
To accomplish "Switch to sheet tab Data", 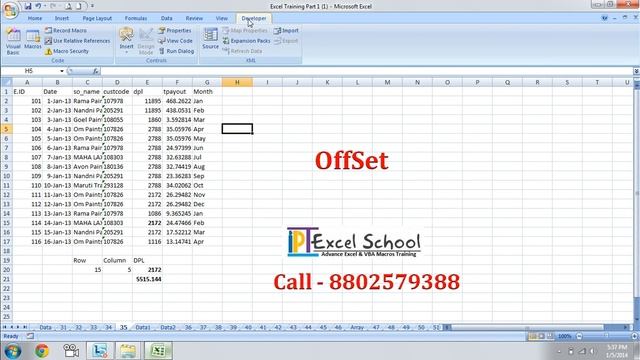I will coord(45,327).
